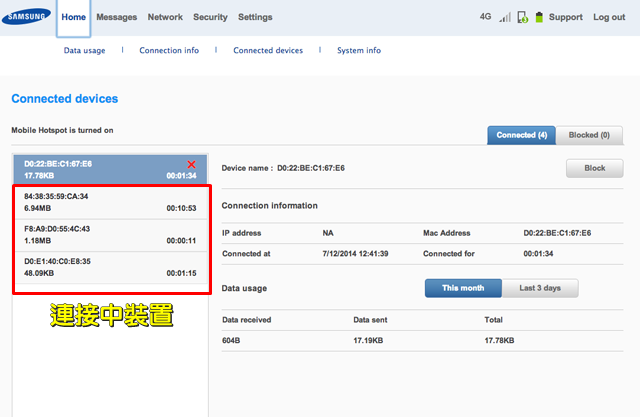Image resolution: width=640 pixels, height=417 pixels.
Task: Block the selected device
Action: pyautogui.click(x=594, y=168)
